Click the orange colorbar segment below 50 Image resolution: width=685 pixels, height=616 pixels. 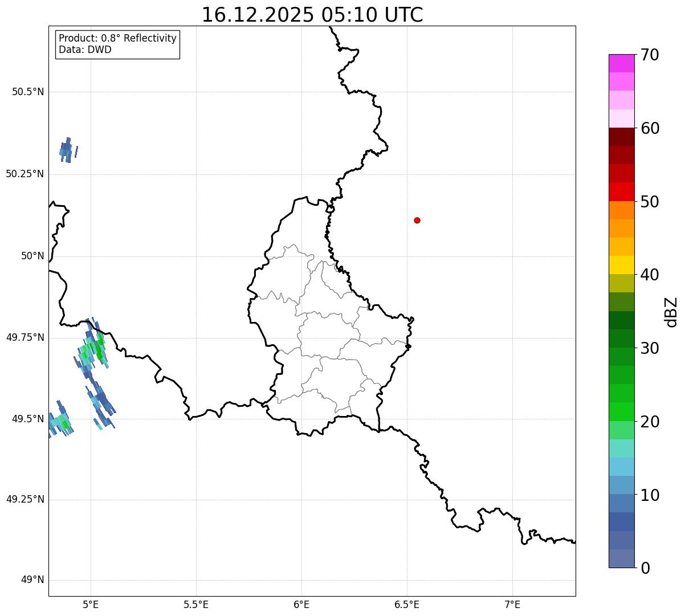621,210
